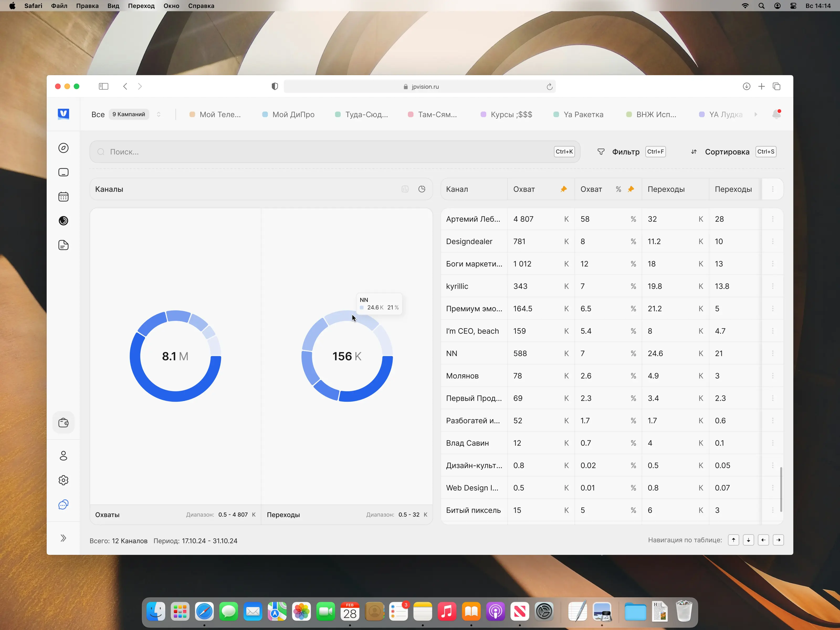Open the document report sidebar icon
Screen dimensions: 840x630
(64, 245)
